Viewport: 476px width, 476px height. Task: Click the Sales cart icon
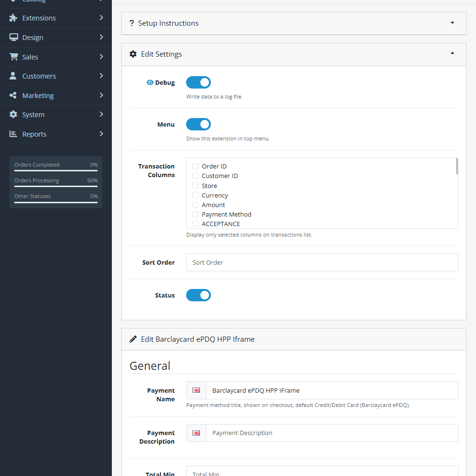(x=14, y=57)
